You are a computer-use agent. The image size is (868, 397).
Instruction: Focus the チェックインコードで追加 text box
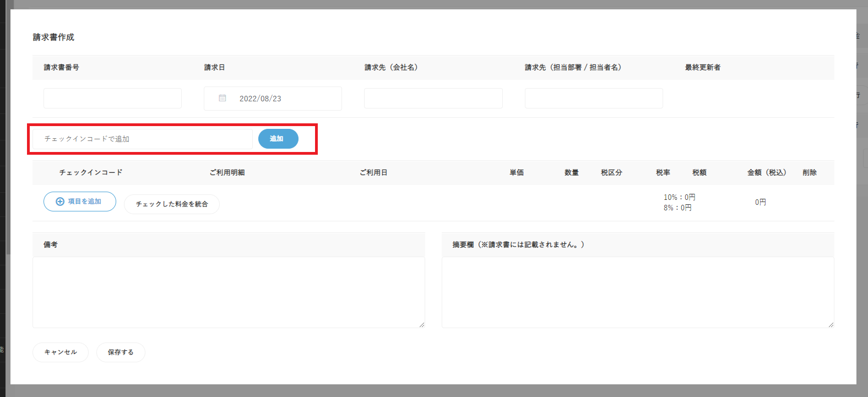pyautogui.click(x=143, y=139)
